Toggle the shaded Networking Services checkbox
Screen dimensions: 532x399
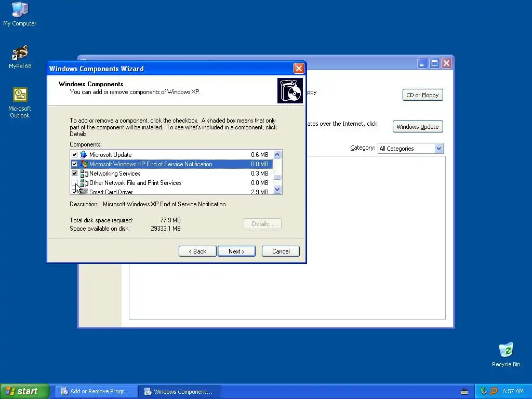75,174
